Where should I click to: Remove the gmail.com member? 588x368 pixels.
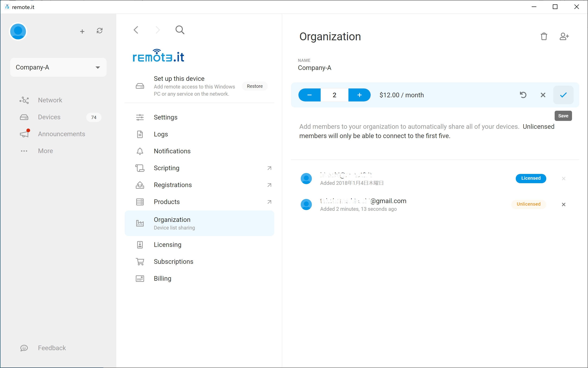pyautogui.click(x=564, y=204)
